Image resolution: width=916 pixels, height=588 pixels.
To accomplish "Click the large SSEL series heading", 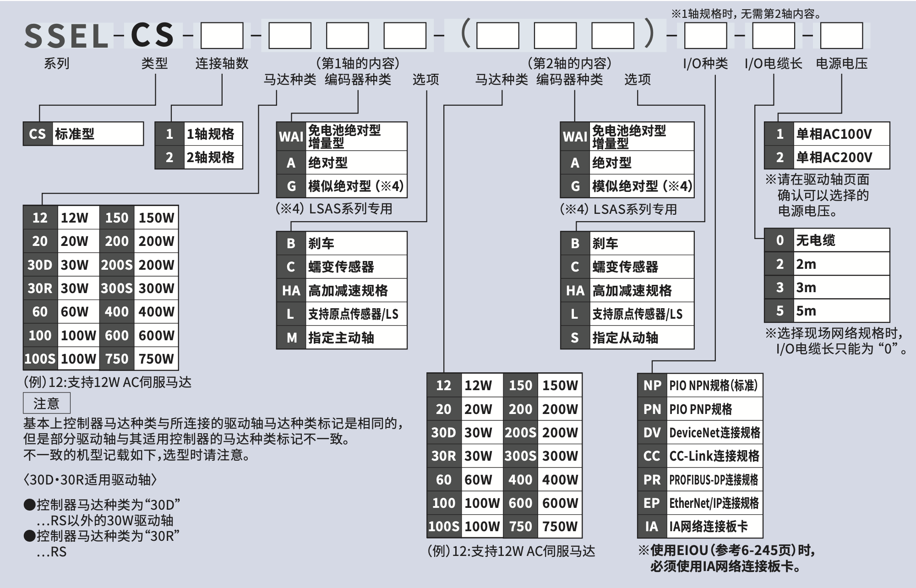I will pos(66,36).
